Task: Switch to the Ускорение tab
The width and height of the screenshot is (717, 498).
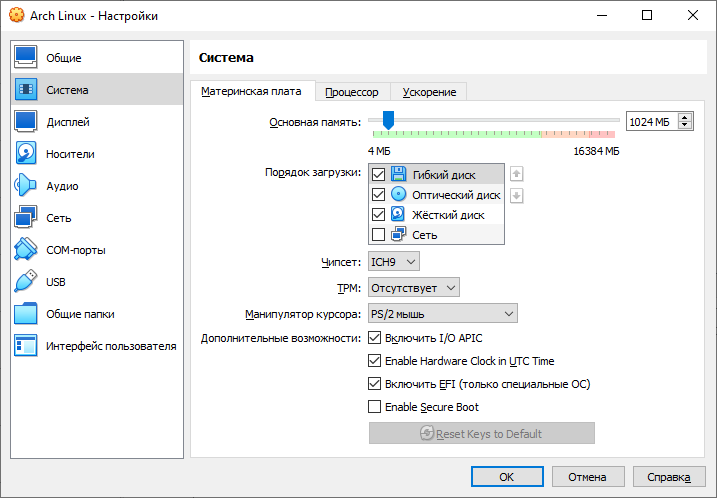Action: 429,92
